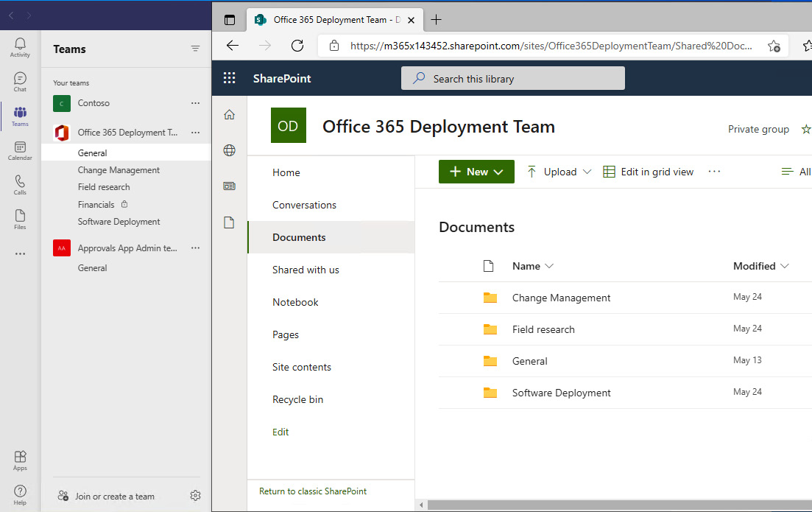812x512 pixels.
Task: Click Edit navigation link
Action: [x=280, y=432]
